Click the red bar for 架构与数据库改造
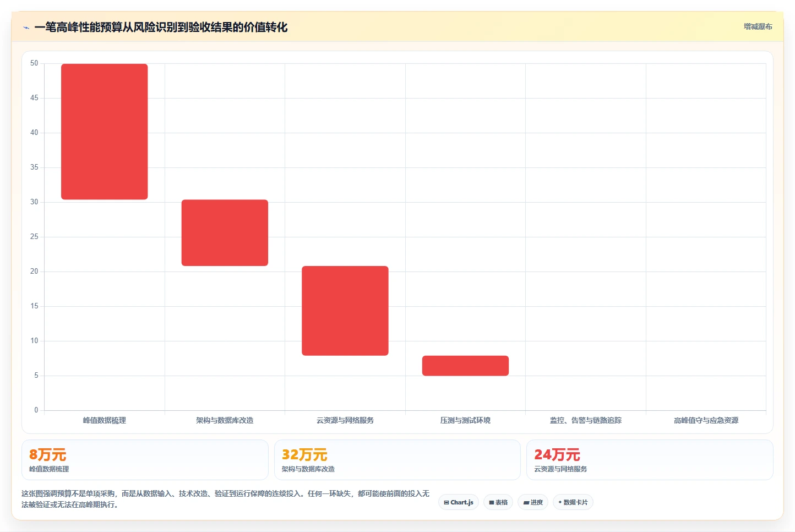This screenshot has height=532, width=795. click(225, 233)
